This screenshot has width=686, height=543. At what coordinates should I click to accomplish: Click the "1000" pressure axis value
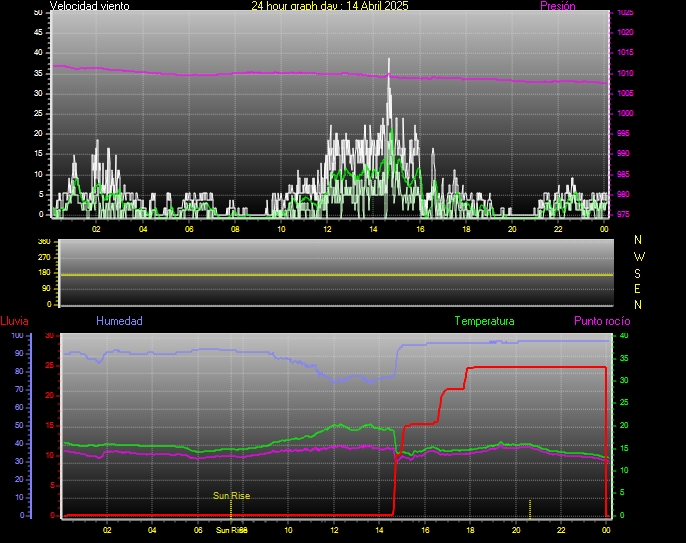click(625, 113)
